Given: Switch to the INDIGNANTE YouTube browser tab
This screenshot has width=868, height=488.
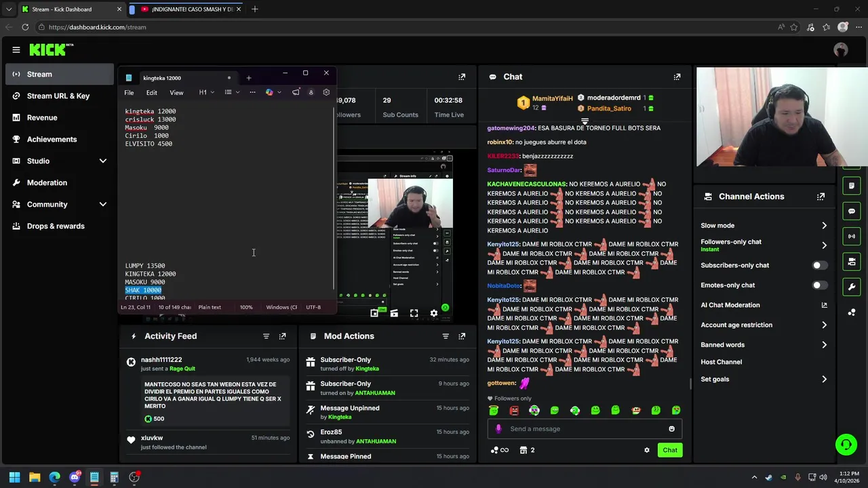Looking at the screenshot, I should tap(186, 9).
